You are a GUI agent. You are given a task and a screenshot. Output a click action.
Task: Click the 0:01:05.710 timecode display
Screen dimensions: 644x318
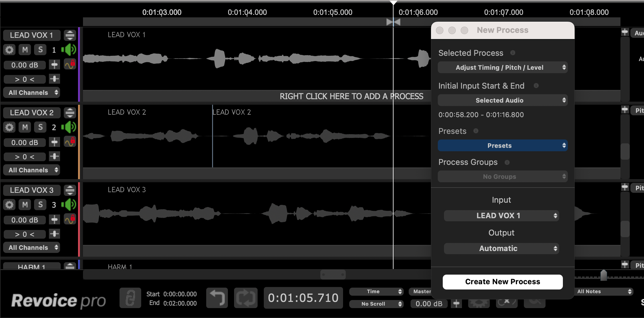[x=303, y=298]
